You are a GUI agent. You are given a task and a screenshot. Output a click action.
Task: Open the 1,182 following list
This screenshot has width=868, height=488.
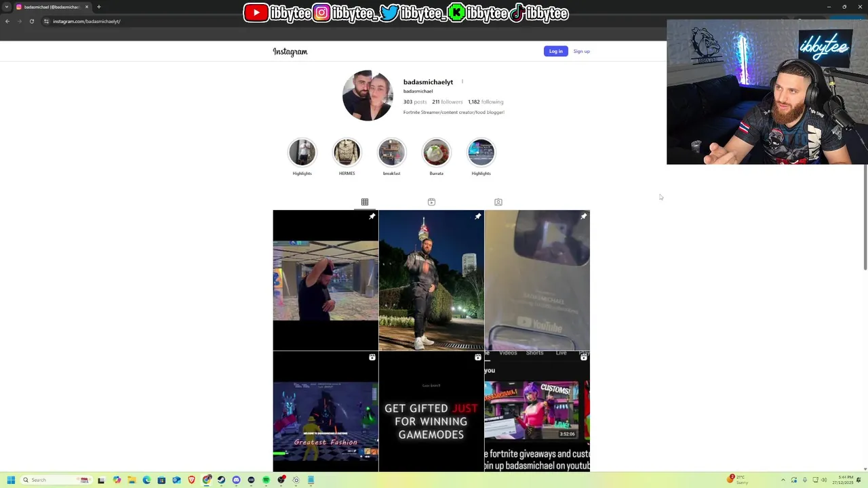pos(486,102)
